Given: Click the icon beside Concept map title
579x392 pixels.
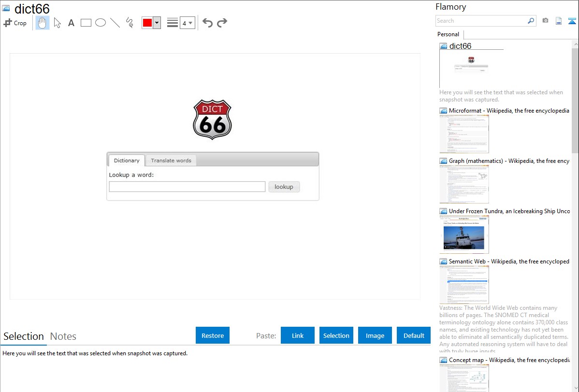Looking at the screenshot, I should 443,360.
